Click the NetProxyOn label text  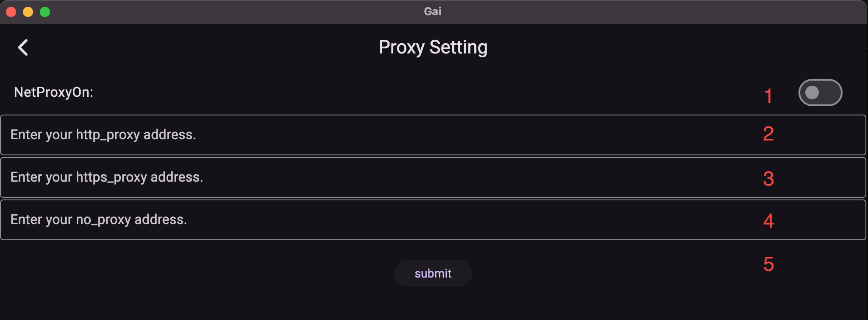(x=53, y=92)
